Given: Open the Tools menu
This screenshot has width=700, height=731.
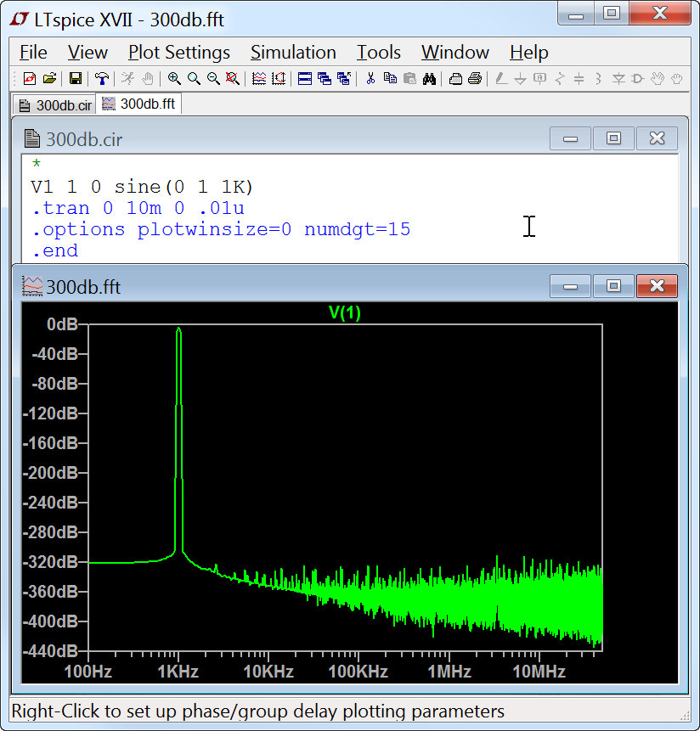Looking at the screenshot, I should click(378, 53).
